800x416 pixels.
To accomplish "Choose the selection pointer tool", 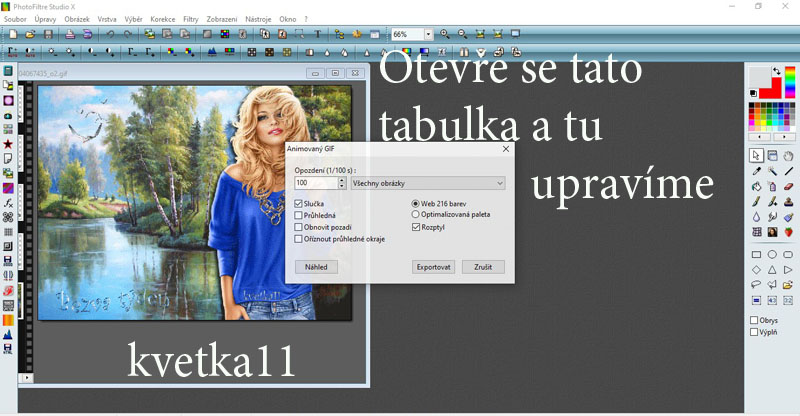I will click(x=756, y=155).
